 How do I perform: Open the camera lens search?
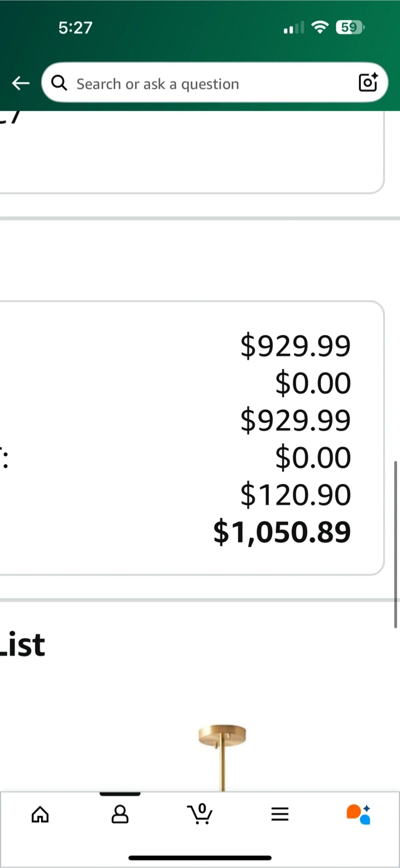click(x=367, y=83)
